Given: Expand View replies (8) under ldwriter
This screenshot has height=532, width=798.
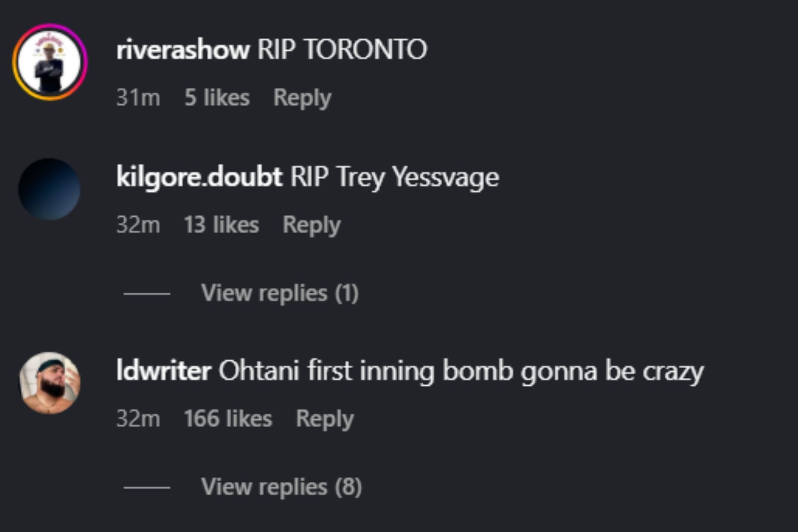Looking at the screenshot, I should [281, 487].
